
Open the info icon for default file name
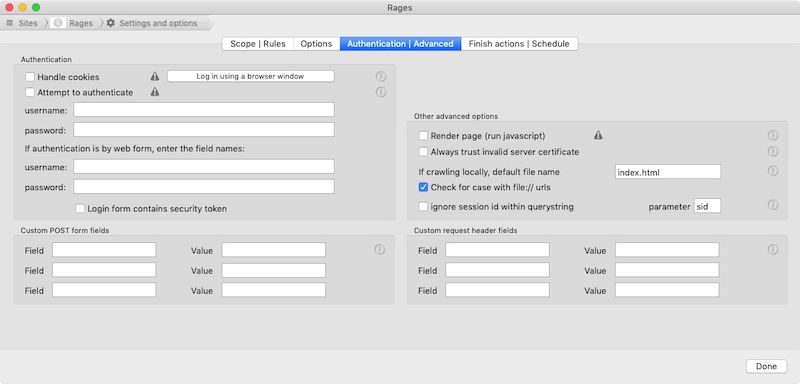pyautogui.click(x=773, y=171)
